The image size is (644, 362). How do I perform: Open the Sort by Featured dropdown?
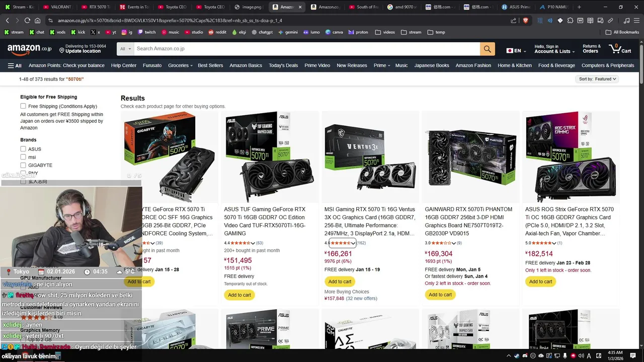click(597, 79)
